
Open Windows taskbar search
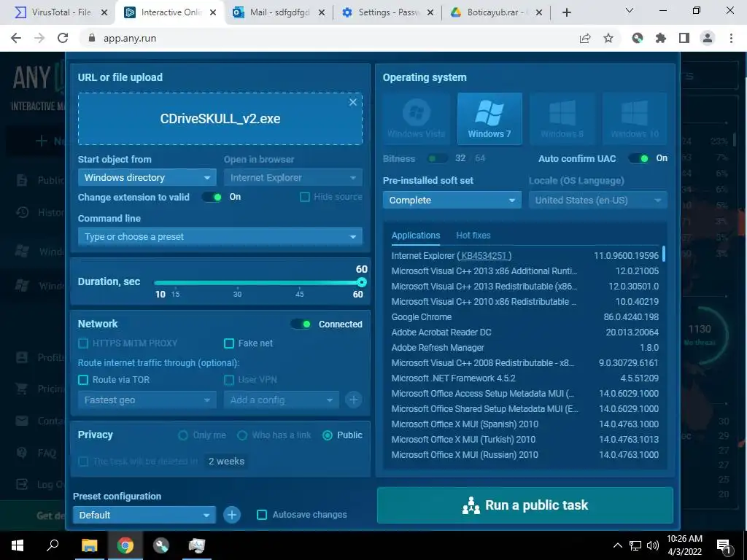(53, 545)
